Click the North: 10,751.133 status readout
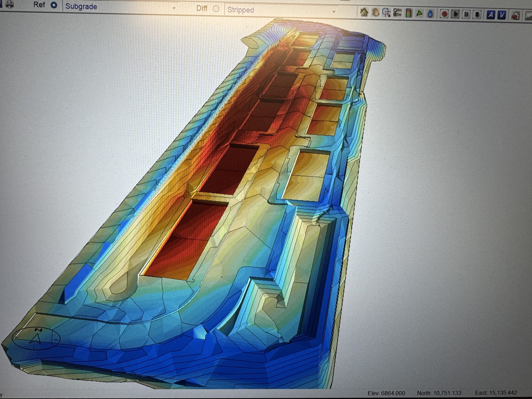This screenshot has height=399, width=532. point(439,393)
